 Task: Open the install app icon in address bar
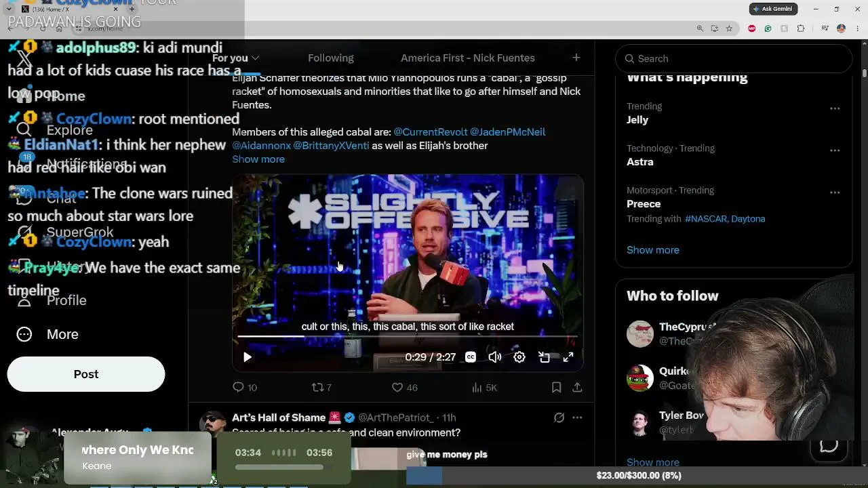[x=715, y=28]
